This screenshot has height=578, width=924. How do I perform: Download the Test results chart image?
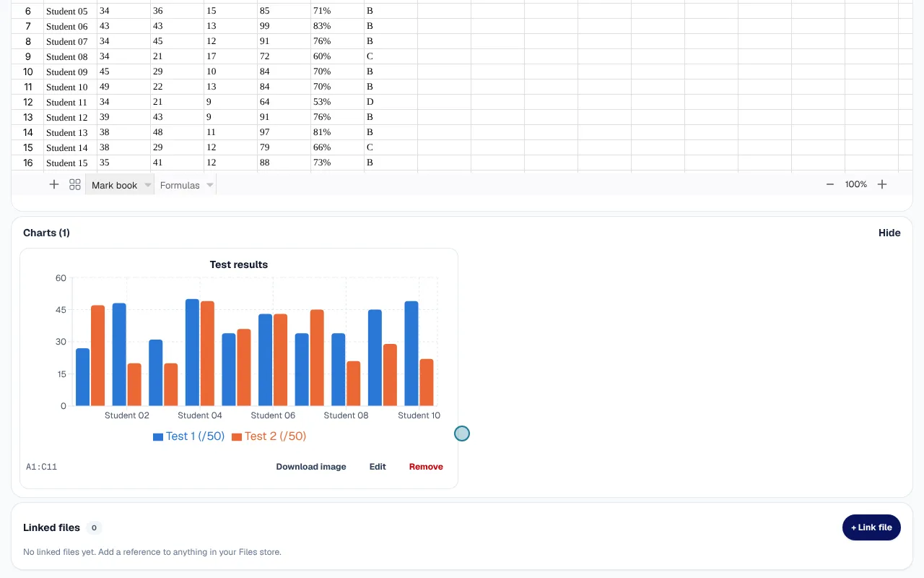click(311, 467)
